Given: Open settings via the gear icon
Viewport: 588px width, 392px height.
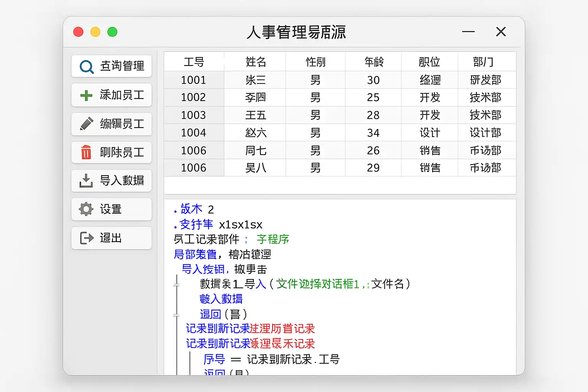Looking at the screenshot, I should click(86, 209).
